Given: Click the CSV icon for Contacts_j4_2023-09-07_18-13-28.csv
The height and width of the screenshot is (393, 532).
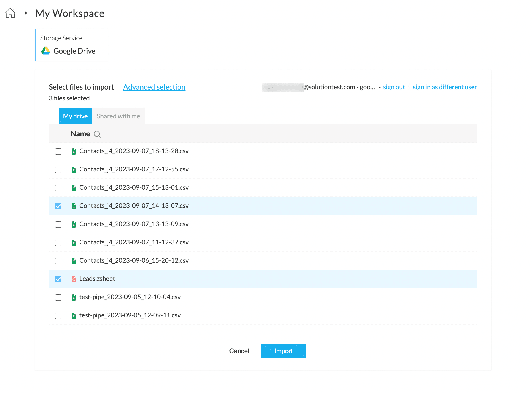Looking at the screenshot, I should (x=74, y=151).
